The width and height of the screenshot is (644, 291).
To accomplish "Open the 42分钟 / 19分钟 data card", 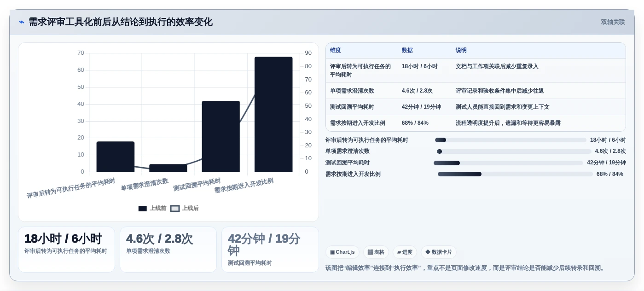I will (270, 250).
